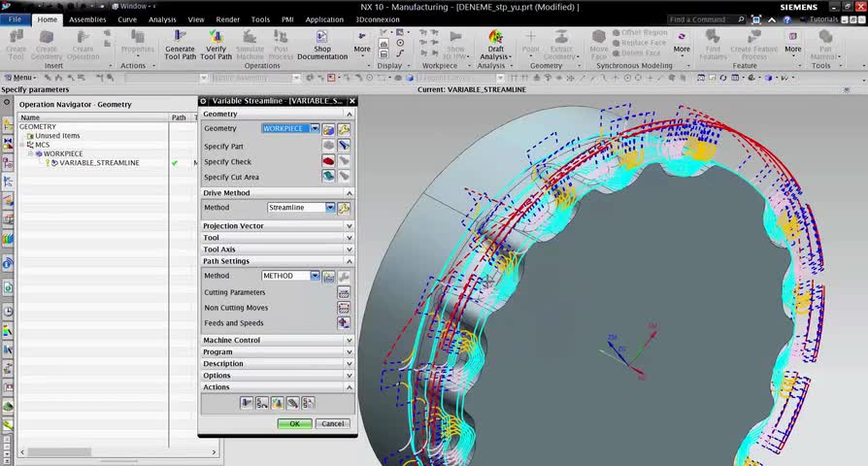This screenshot has width=868, height=466.
Task: Collapse the Path Settings section
Action: 278,261
